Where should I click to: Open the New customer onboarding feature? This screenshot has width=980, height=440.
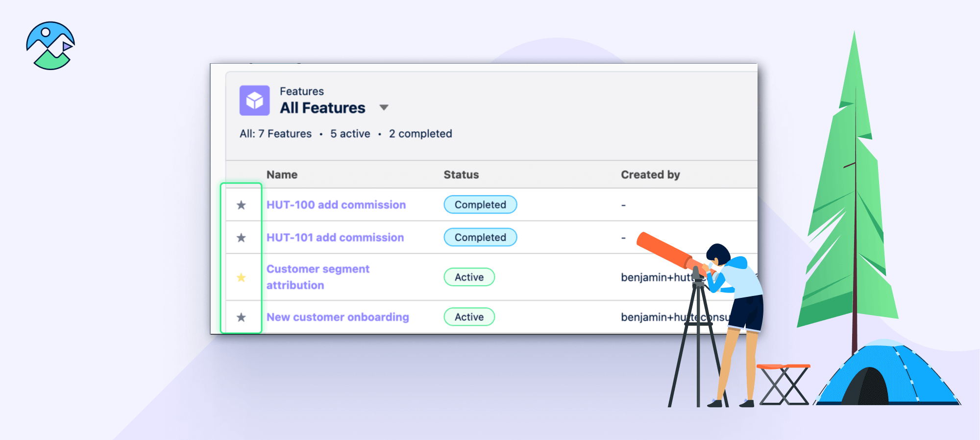[x=338, y=317]
